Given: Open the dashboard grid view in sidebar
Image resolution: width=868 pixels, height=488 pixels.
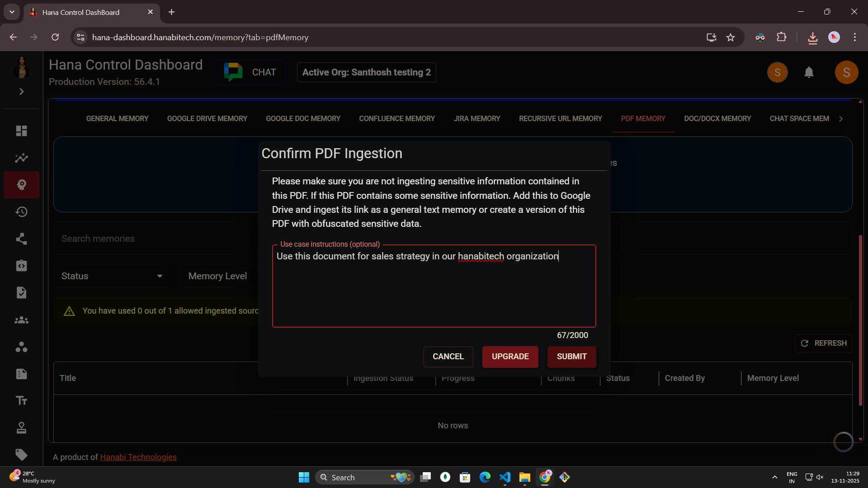Looking at the screenshot, I should 21,131.
